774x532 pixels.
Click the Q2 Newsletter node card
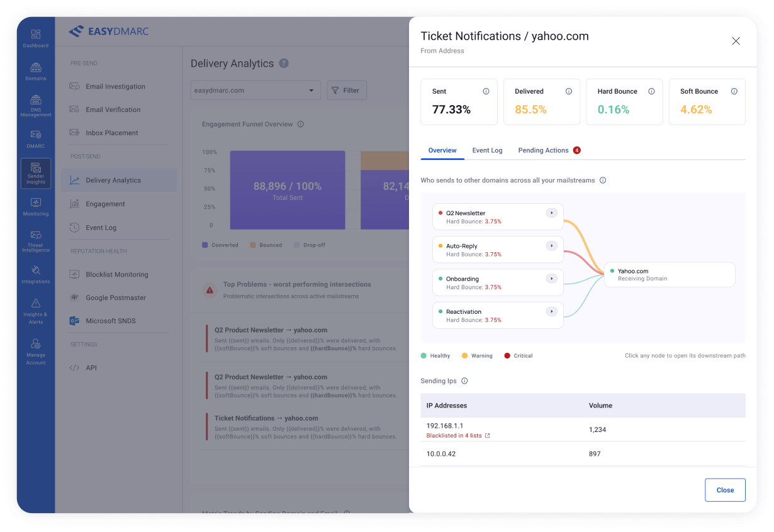click(498, 217)
